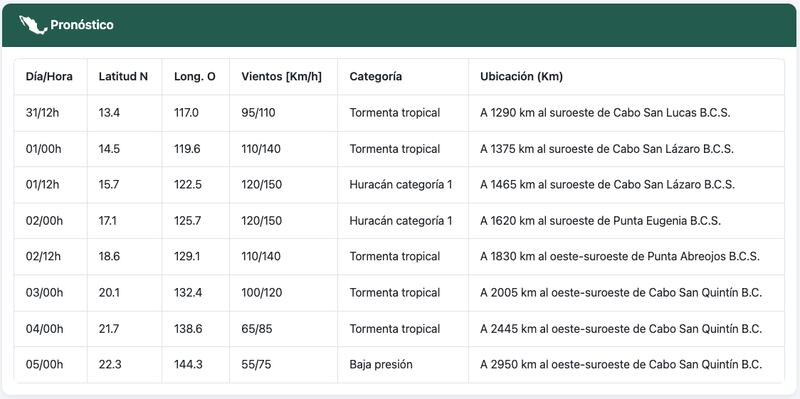Click the 144.3 longitude value
The height and width of the screenshot is (399, 800).
click(x=188, y=365)
